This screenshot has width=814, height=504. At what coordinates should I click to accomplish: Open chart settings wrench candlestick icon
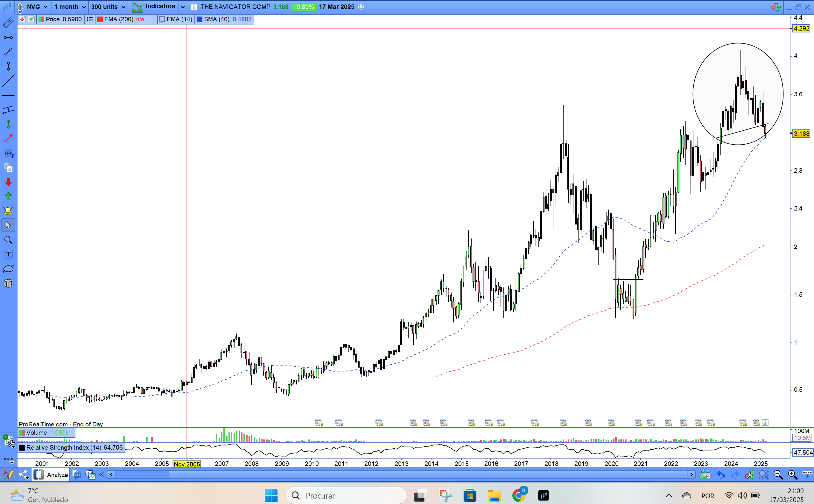tap(749, 475)
